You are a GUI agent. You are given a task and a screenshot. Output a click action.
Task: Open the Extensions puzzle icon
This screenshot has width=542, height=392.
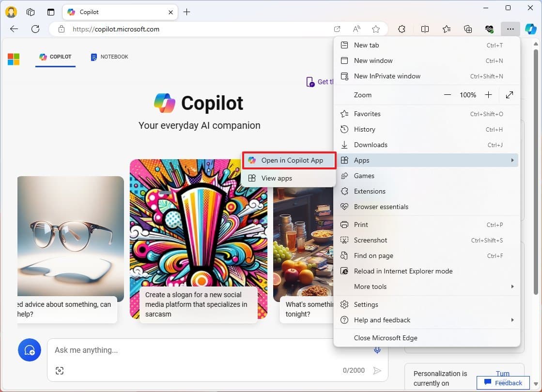402,29
